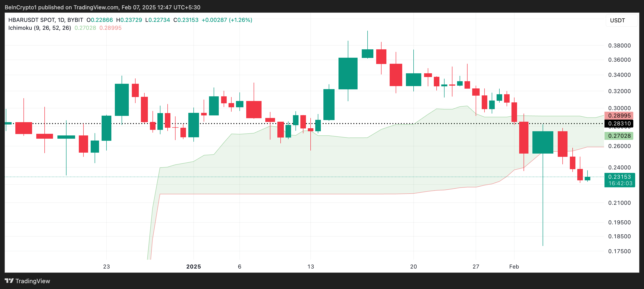Click the +1.26% change value

tap(240, 20)
